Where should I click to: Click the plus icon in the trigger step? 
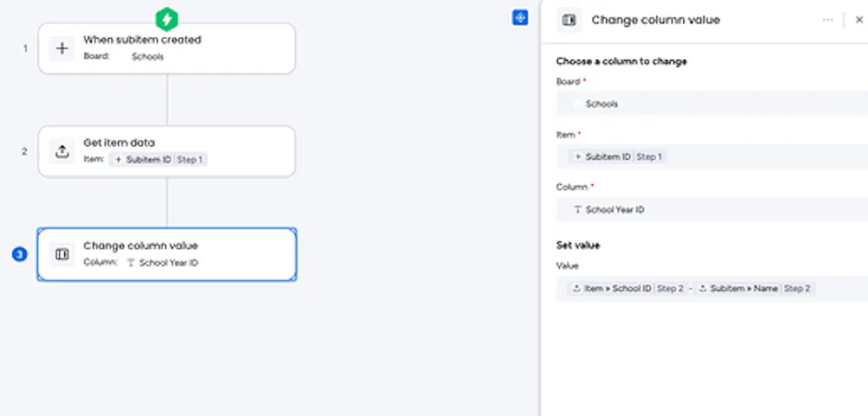(x=62, y=49)
